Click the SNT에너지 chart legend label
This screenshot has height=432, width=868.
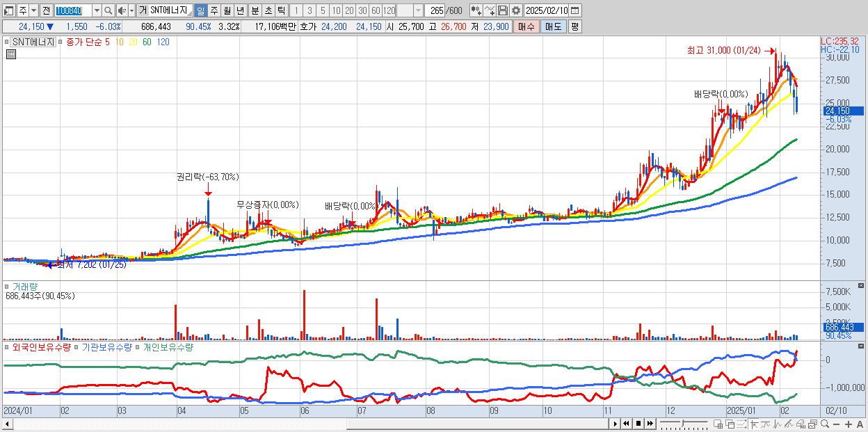click(33, 42)
